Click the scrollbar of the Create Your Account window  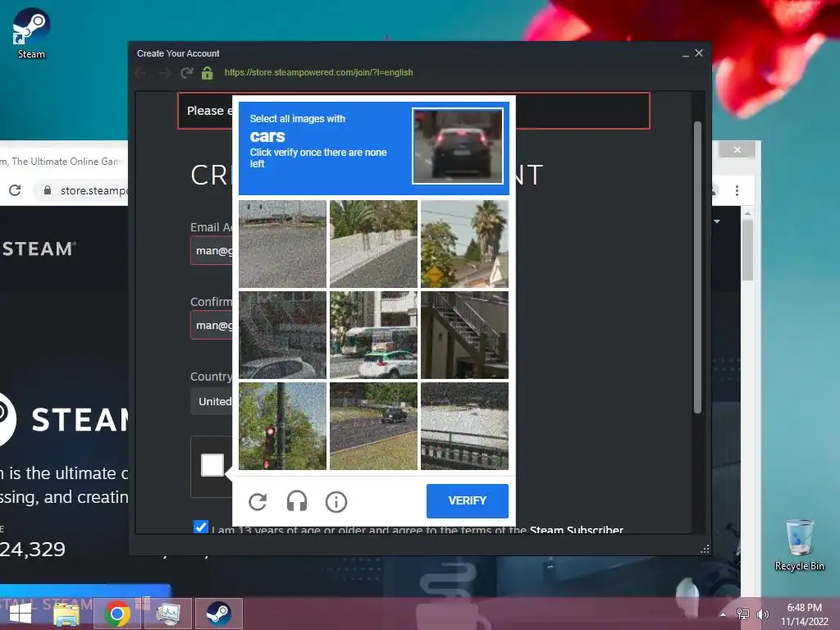pyautogui.click(x=697, y=267)
